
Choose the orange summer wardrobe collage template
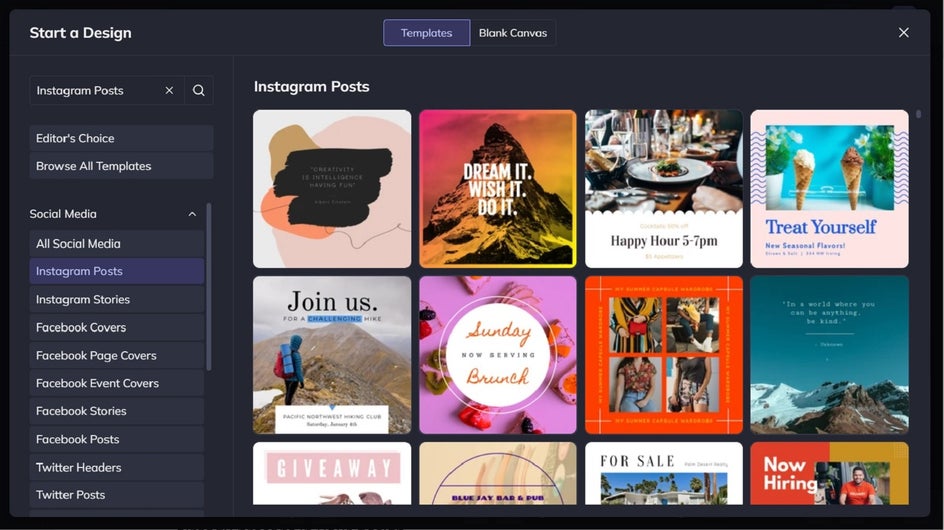click(x=664, y=355)
